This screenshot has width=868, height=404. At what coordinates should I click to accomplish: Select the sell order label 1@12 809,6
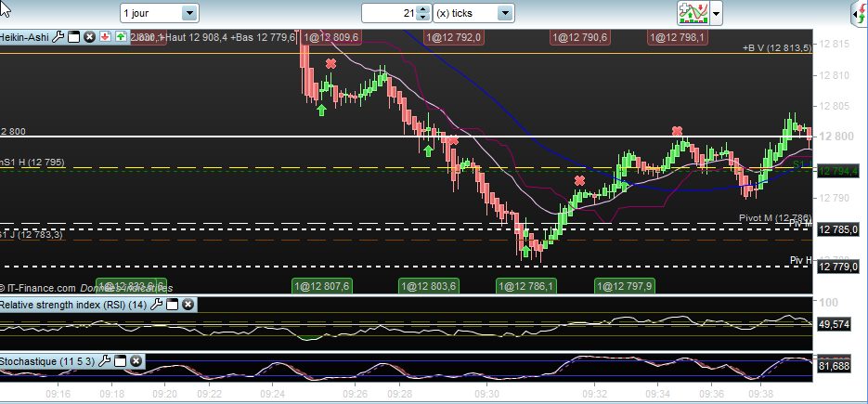coord(331,37)
